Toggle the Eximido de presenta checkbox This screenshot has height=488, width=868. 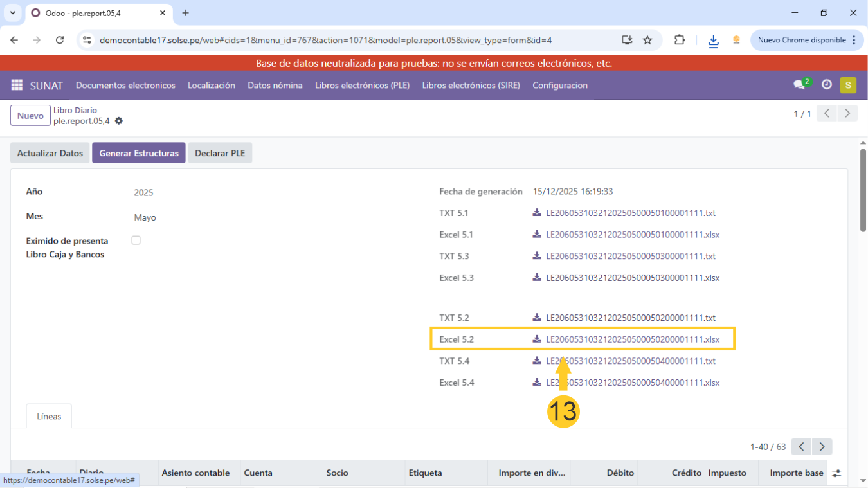(136, 240)
